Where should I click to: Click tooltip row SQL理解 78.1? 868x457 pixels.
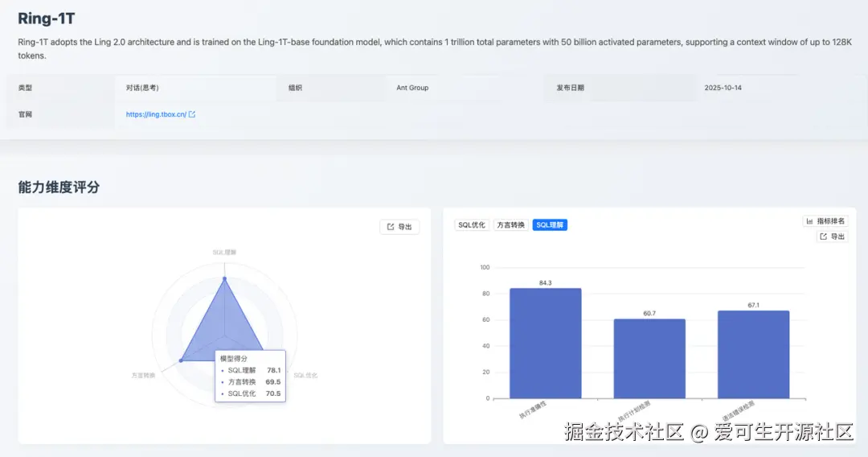[x=251, y=370]
